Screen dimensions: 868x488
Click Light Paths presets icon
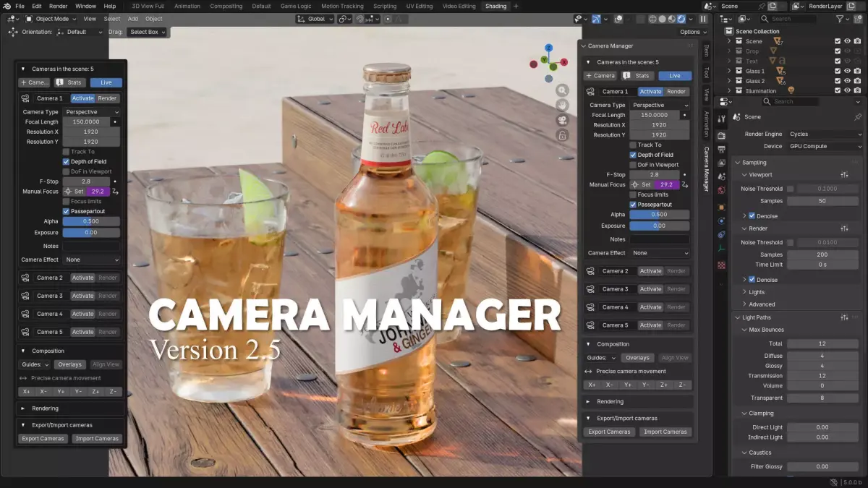844,317
